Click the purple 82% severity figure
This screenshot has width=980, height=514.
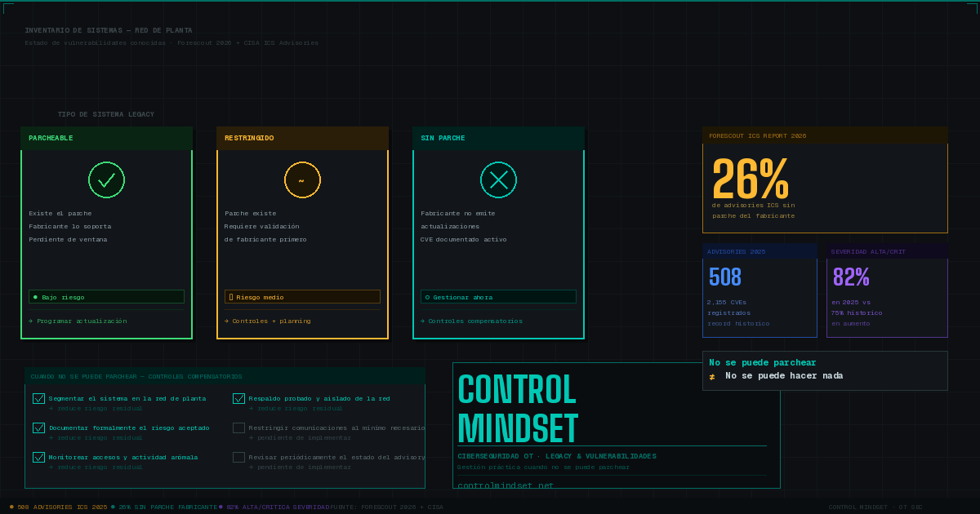851,277
